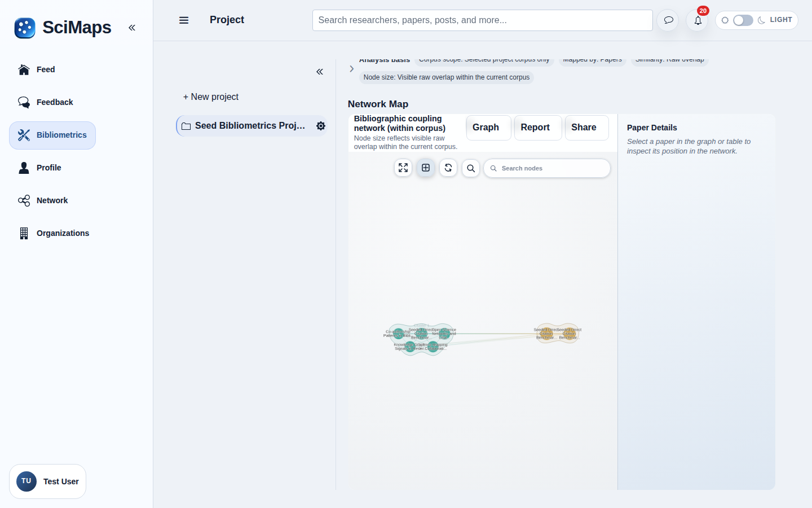Click the SciMaps logo icon
Viewport: 812px width, 508px height.
click(x=25, y=28)
